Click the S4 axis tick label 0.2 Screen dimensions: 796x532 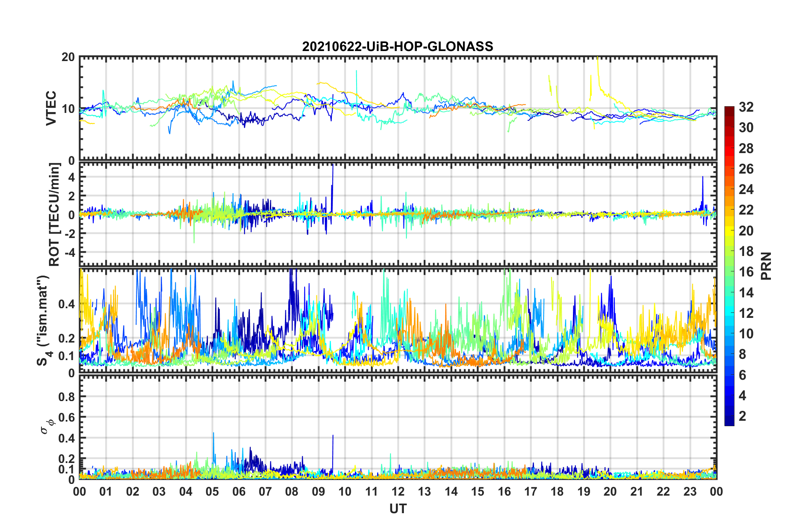pos(67,338)
